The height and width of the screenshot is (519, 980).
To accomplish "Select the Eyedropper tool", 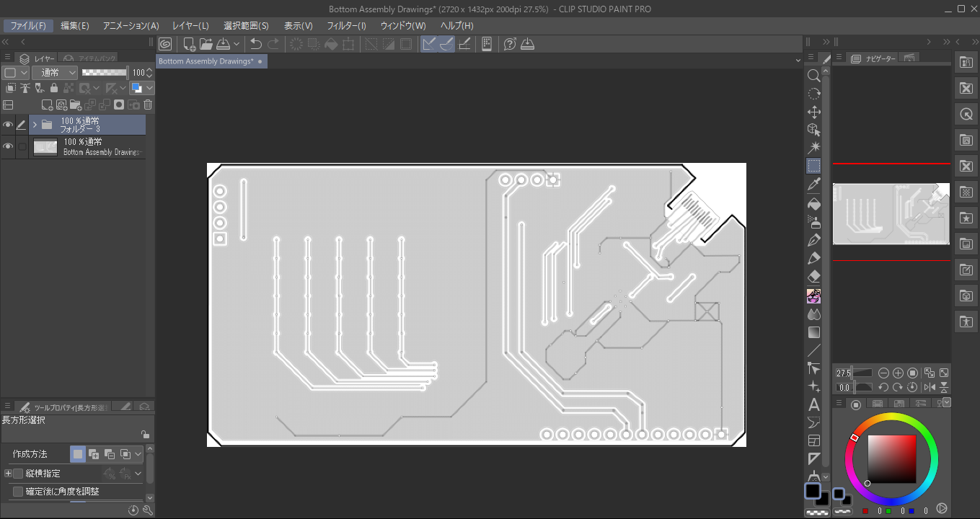I will (813, 185).
